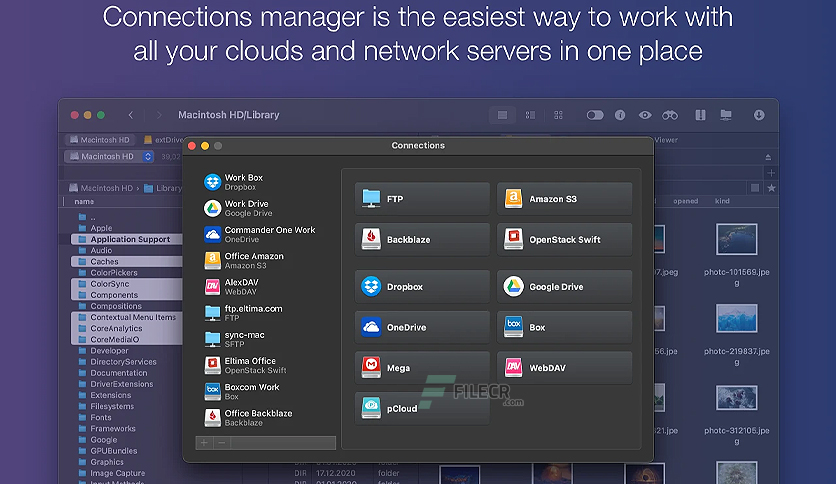Select the Graphics folder row
The height and width of the screenshot is (484, 836).
[127, 462]
